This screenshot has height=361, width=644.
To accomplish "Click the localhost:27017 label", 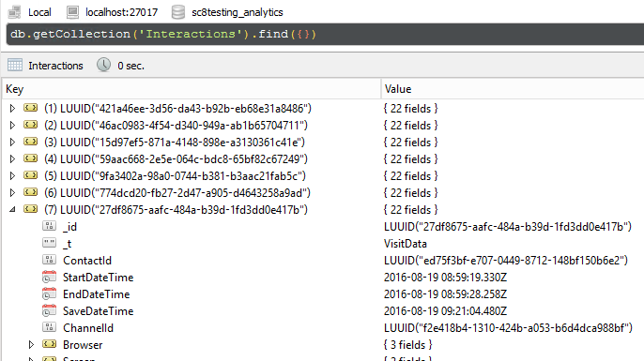I will coord(122,12).
